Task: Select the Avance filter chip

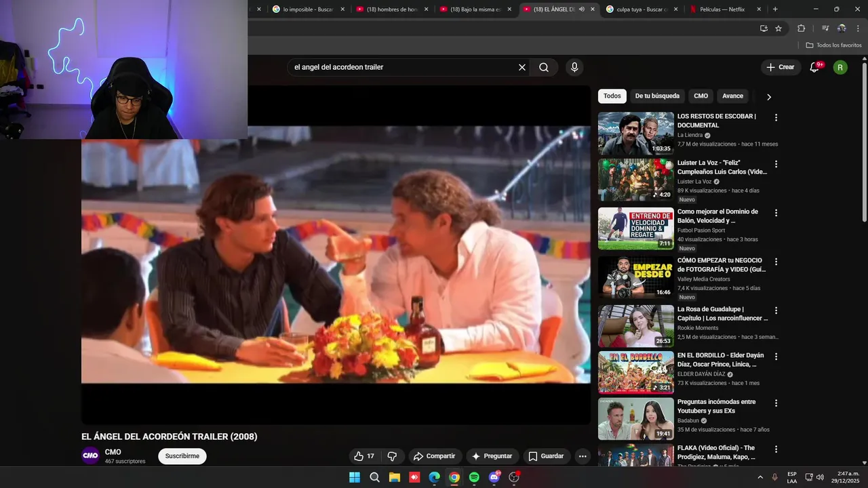Action: [733, 96]
